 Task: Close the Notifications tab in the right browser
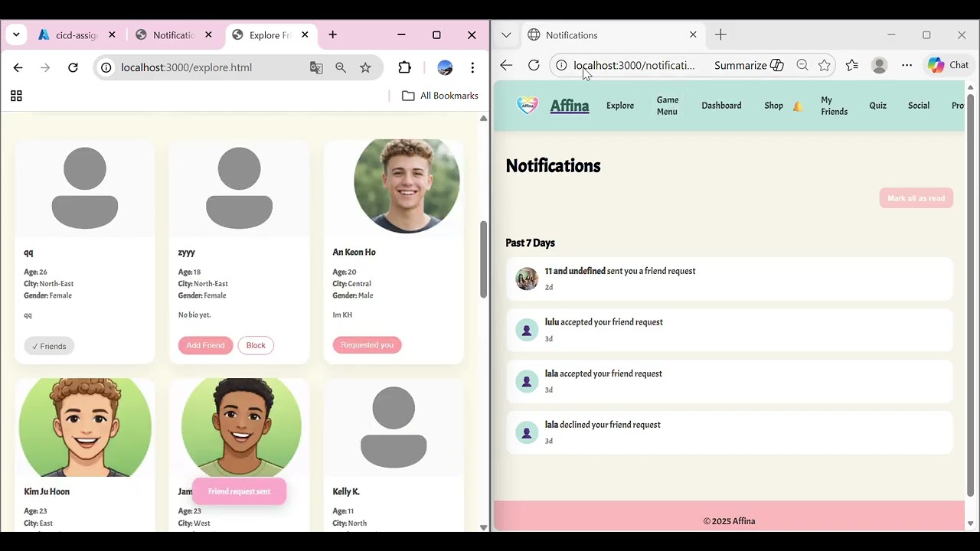(x=693, y=35)
